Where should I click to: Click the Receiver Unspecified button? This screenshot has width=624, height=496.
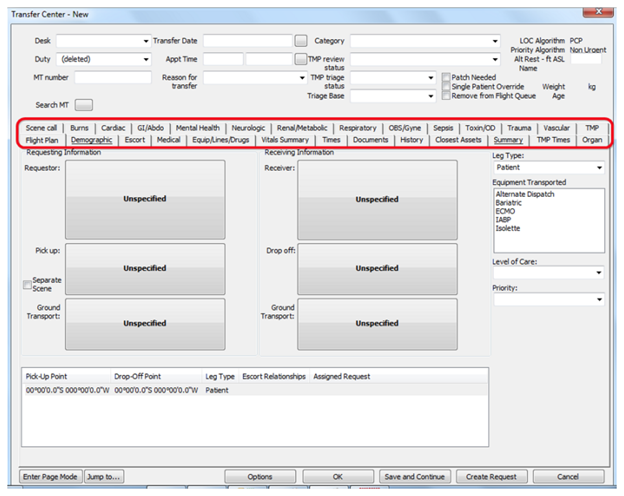point(377,200)
